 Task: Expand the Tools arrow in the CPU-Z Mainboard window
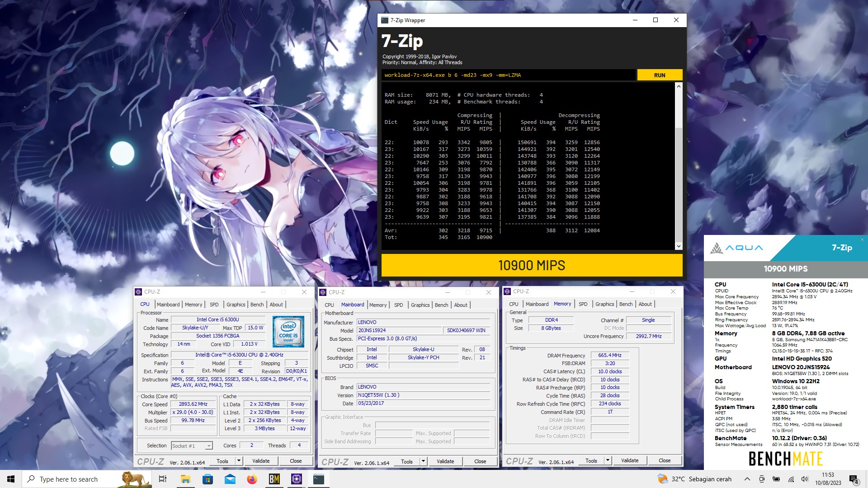pyautogui.click(x=424, y=461)
